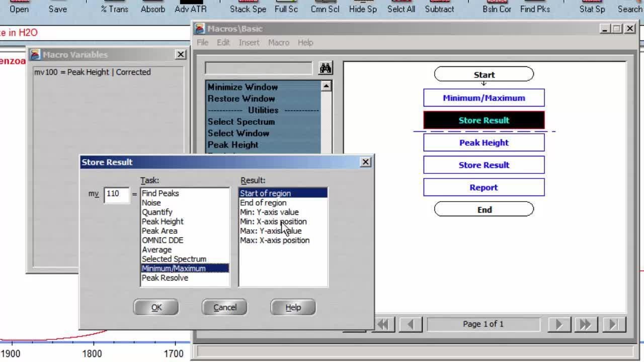Go to previous page arrow
This screenshot has width=644, height=362.
point(411,324)
